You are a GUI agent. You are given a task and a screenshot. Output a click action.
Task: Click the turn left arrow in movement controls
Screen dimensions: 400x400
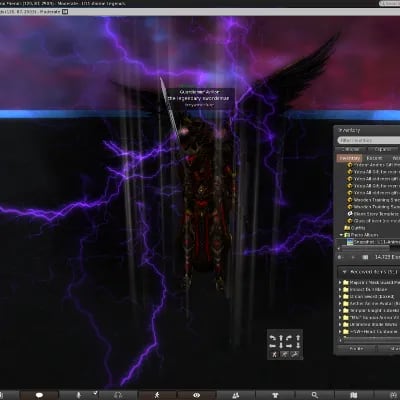tap(273, 338)
